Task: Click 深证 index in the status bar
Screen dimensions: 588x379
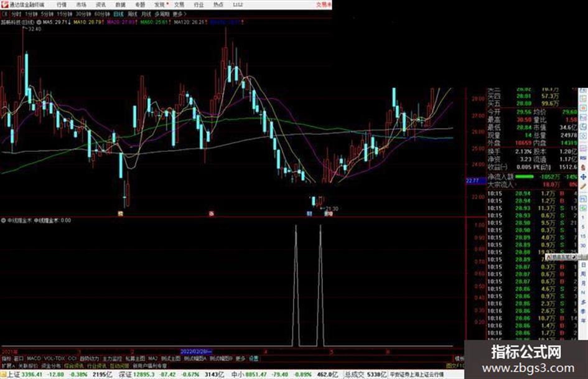Action: click(125, 375)
